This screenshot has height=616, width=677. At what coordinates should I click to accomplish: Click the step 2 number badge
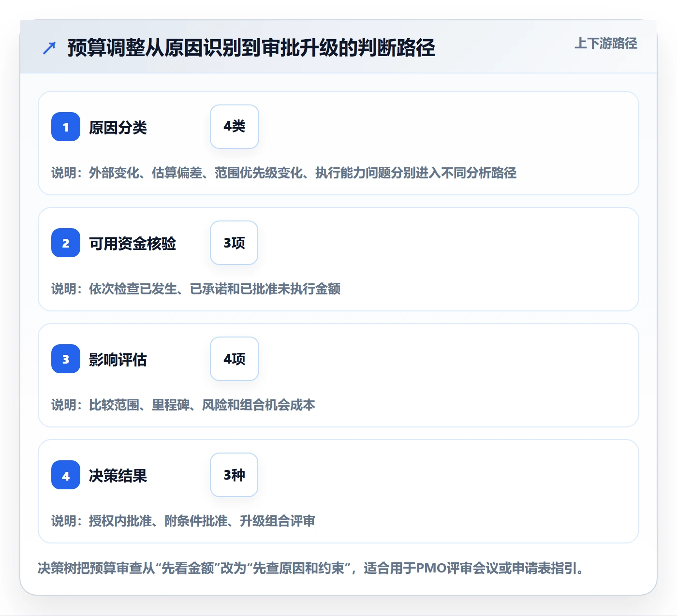(x=66, y=243)
